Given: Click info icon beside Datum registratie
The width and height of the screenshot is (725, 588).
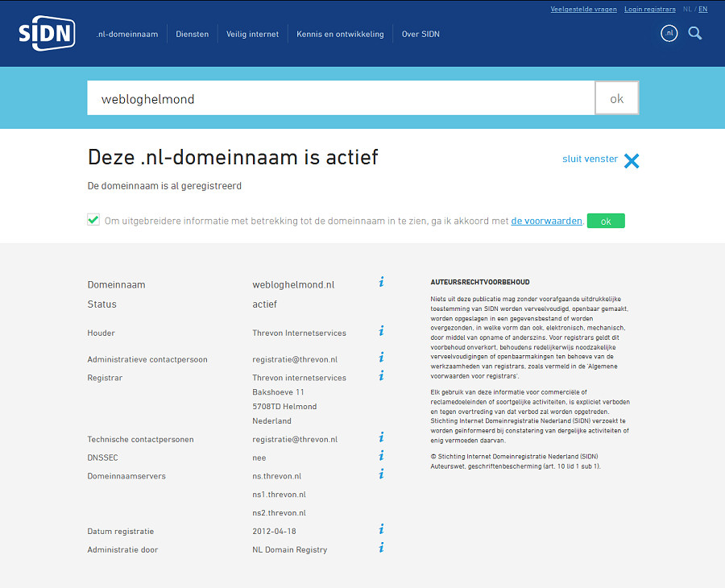Looking at the screenshot, I should 381,529.
